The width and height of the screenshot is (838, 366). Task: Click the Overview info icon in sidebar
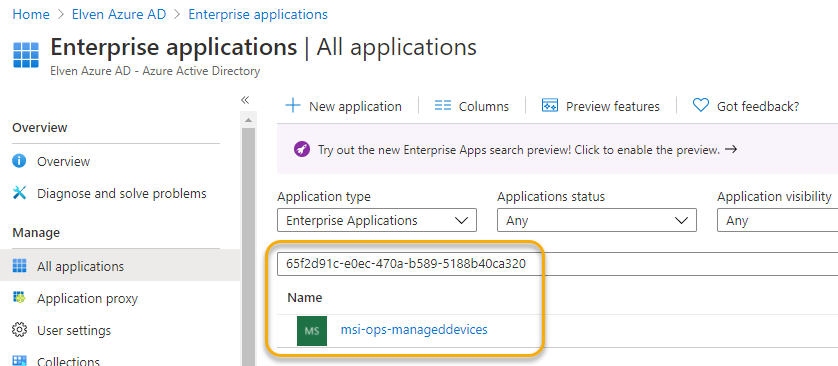[19, 161]
